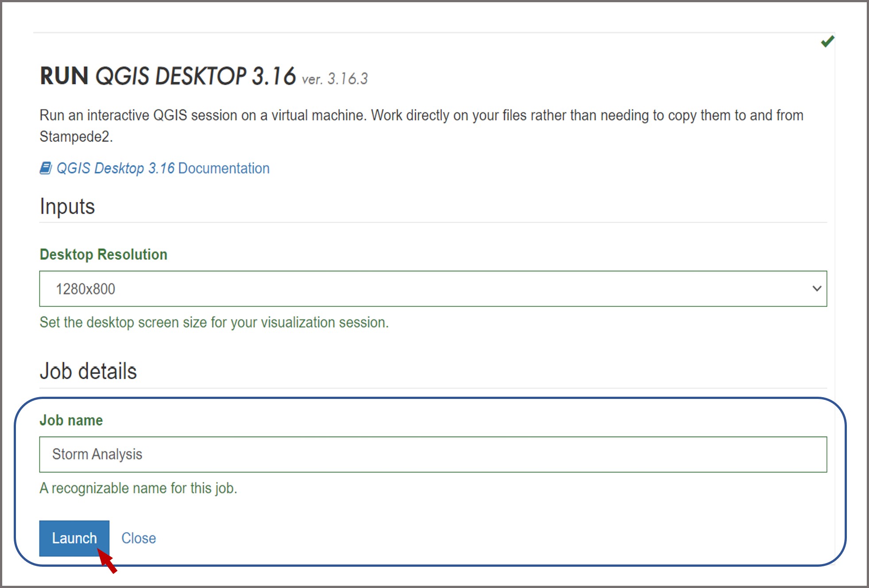Click the resolution dropdown chevron arrow
The image size is (869, 588).
coord(817,289)
